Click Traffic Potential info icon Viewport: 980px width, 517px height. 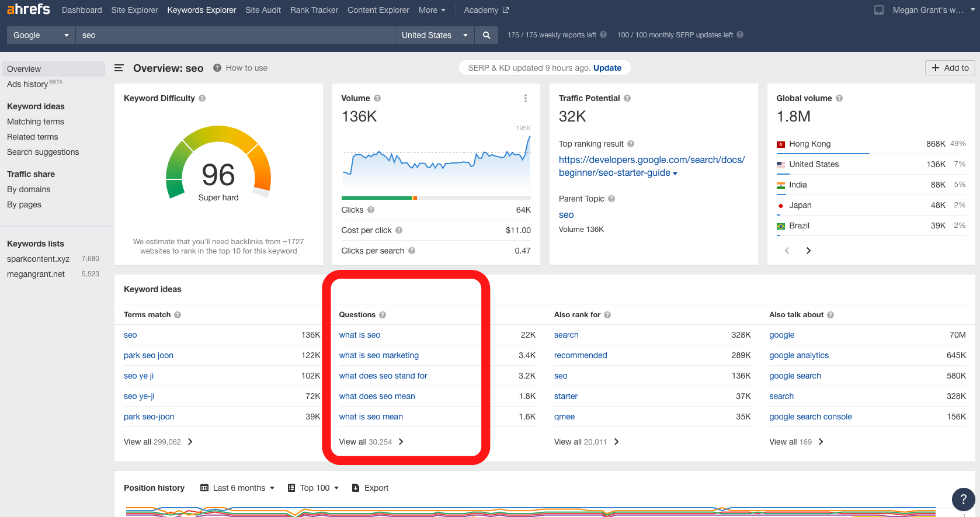(627, 98)
